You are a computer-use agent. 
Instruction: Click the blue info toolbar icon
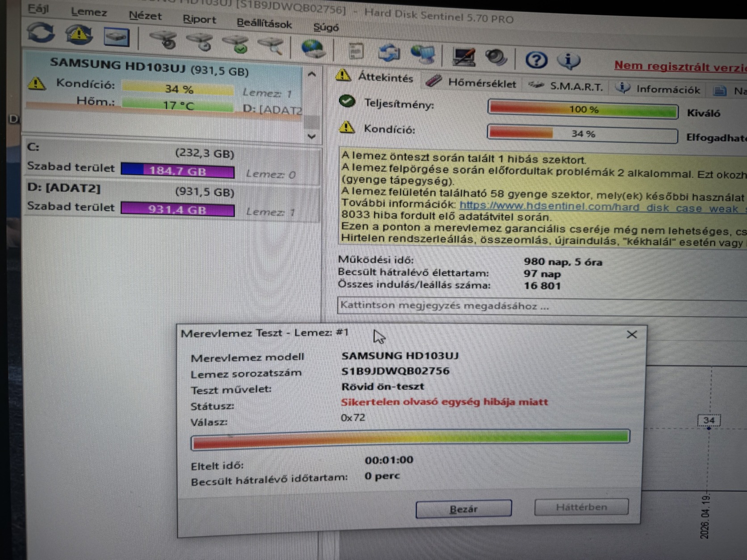(x=569, y=60)
